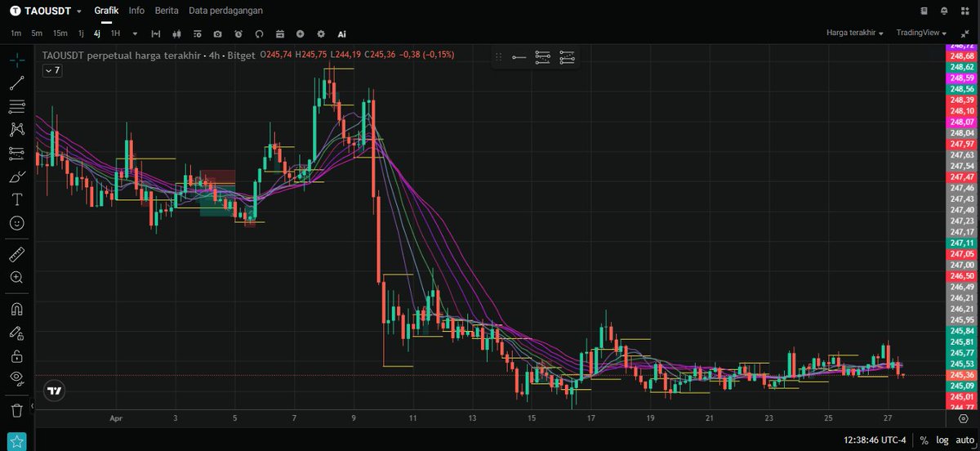
Task: Toggle log scale at bottom right
Action: (942, 440)
